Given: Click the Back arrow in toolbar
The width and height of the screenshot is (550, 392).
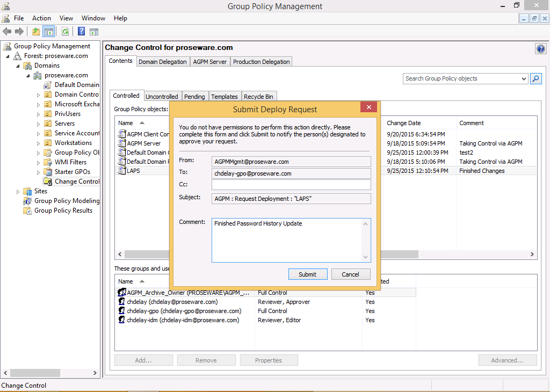Looking at the screenshot, I should click(x=7, y=32).
